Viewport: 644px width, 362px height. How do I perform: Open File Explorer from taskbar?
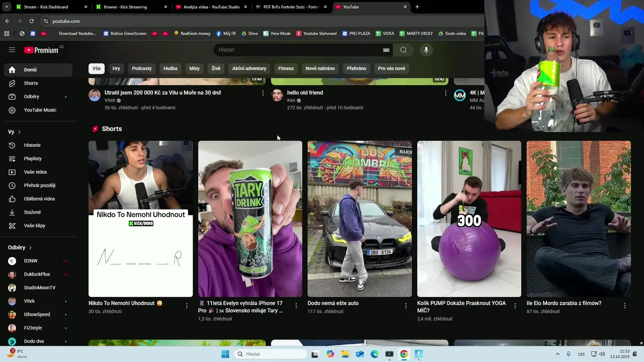[345, 354]
